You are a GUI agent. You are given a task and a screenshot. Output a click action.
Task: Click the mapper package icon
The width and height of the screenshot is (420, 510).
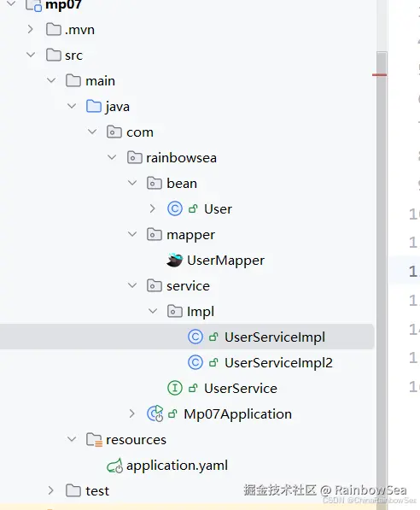point(155,234)
